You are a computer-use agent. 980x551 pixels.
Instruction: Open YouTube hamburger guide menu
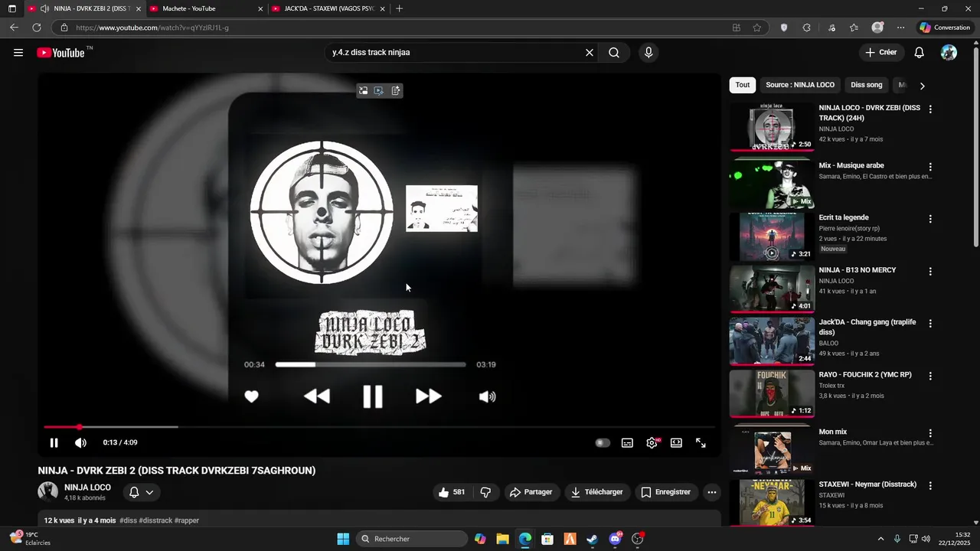tap(18, 53)
